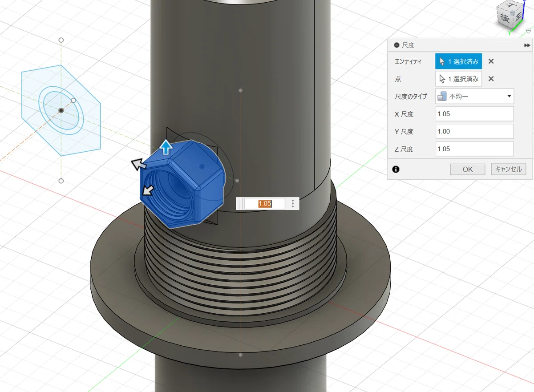The image size is (534, 392).
Task: Click the キャンセル button
Action: pyautogui.click(x=509, y=169)
